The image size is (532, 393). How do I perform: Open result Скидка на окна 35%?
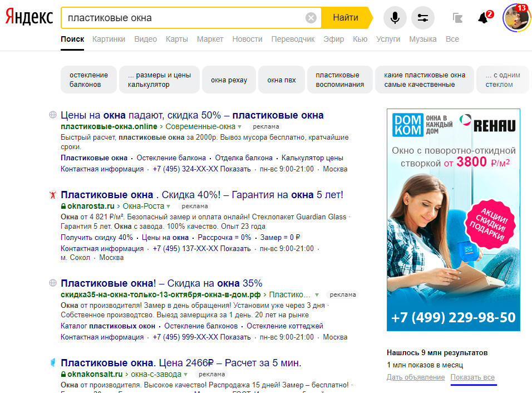(161, 283)
